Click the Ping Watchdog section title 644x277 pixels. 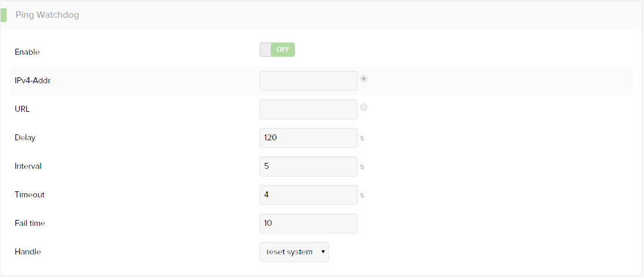47,15
